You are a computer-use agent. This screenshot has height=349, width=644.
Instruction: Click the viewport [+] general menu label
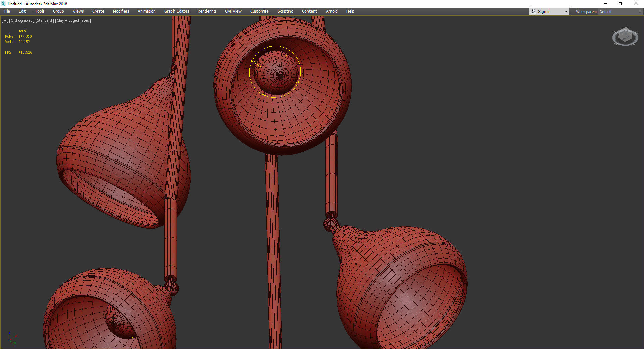pyautogui.click(x=5, y=20)
